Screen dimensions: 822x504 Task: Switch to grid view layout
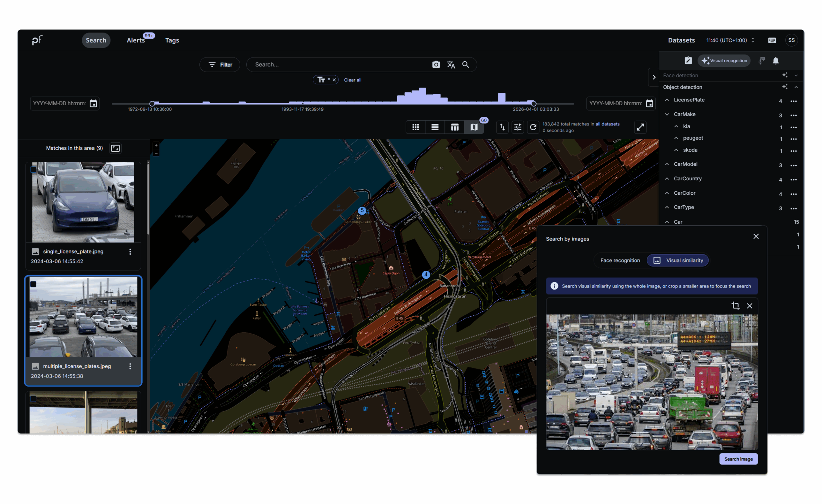415,127
